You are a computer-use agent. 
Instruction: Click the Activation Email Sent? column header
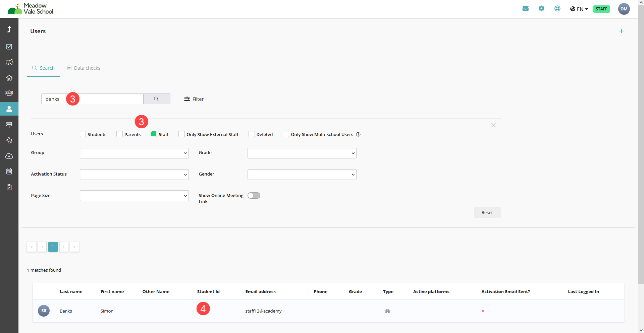505,291
